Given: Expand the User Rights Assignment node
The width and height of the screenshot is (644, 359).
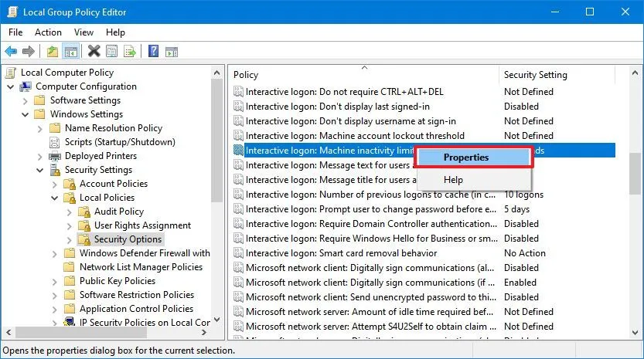Looking at the screenshot, I should [70, 226].
